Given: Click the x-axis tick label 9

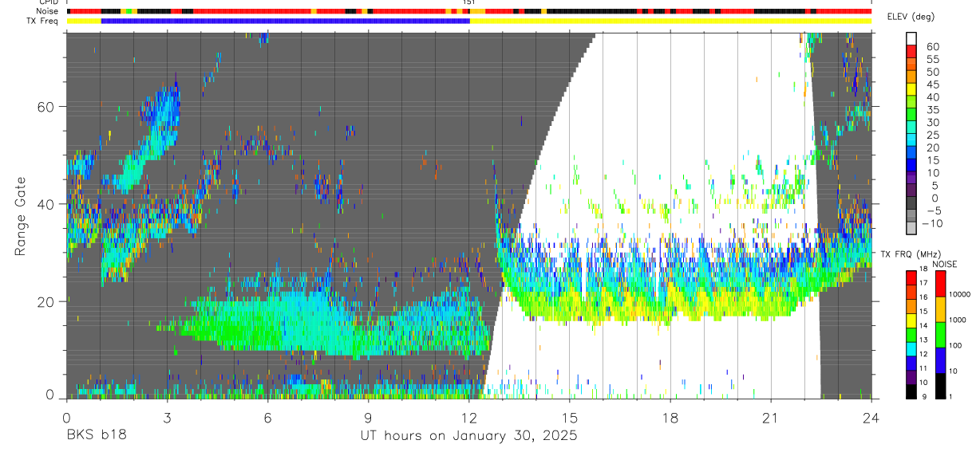Looking at the screenshot, I should 368,417.
